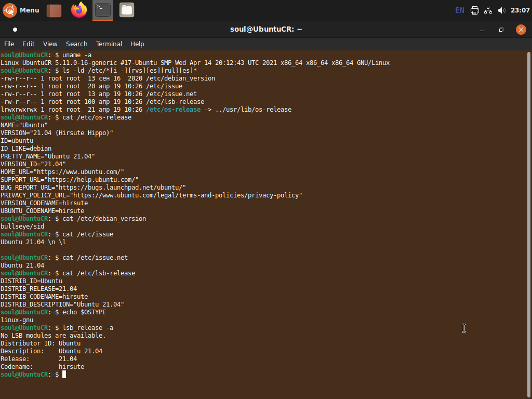
Task: Open the File menu
Action: (9, 44)
